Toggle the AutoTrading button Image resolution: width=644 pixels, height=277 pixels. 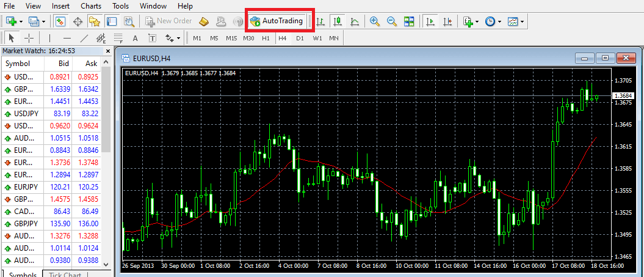coord(277,21)
